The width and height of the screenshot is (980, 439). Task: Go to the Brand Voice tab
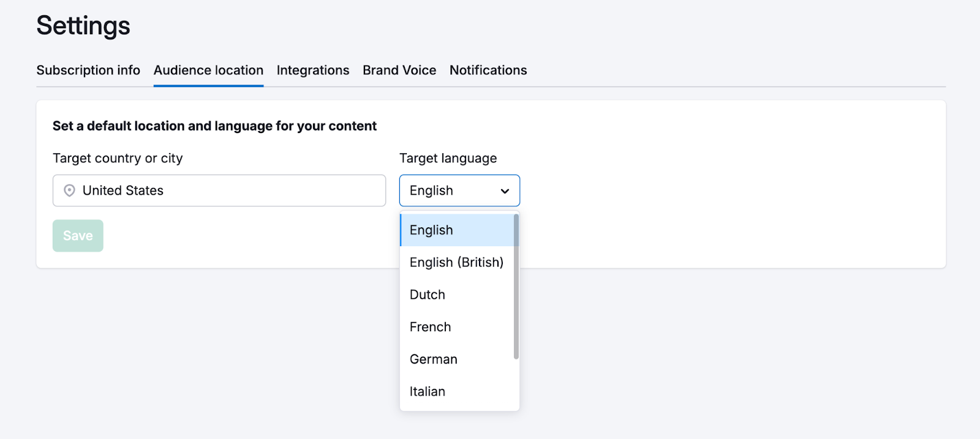399,70
